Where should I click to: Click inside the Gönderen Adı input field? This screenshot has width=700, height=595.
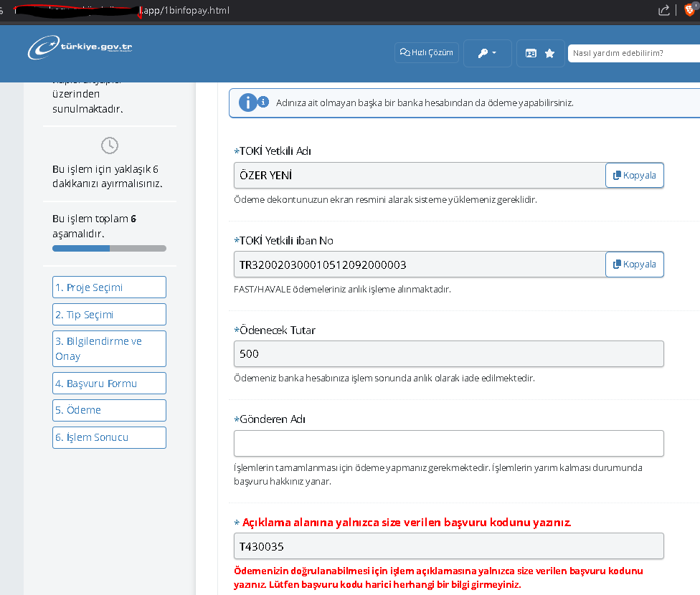coord(448,443)
